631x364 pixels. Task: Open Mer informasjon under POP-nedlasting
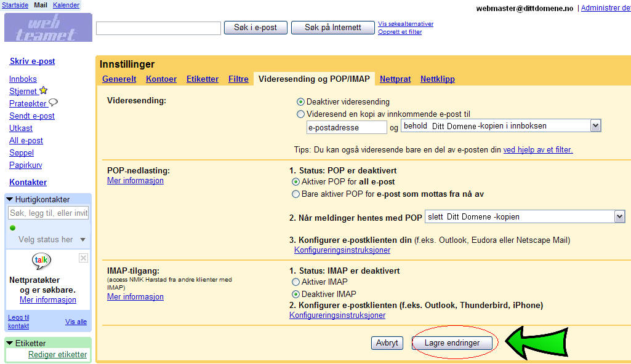135,181
